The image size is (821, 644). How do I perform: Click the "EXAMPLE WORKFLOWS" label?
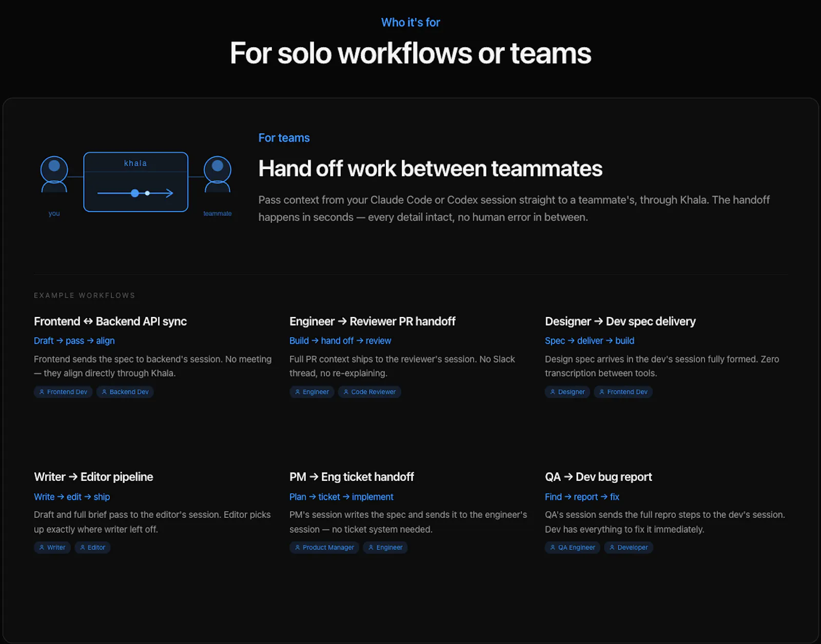point(85,295)
